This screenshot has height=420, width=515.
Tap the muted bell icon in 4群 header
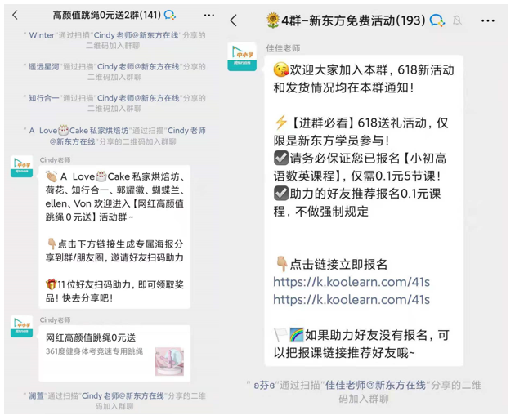(x=458, y=20)
